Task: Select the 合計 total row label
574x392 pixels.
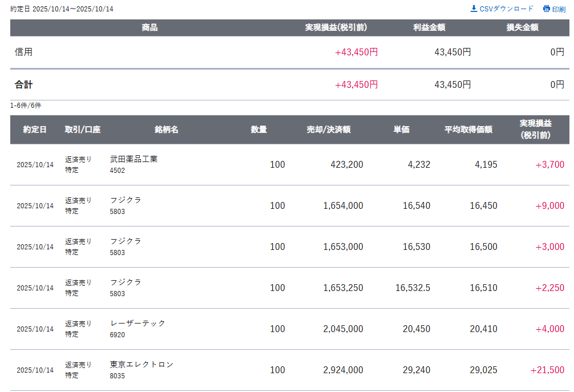Action: [24, 84]
